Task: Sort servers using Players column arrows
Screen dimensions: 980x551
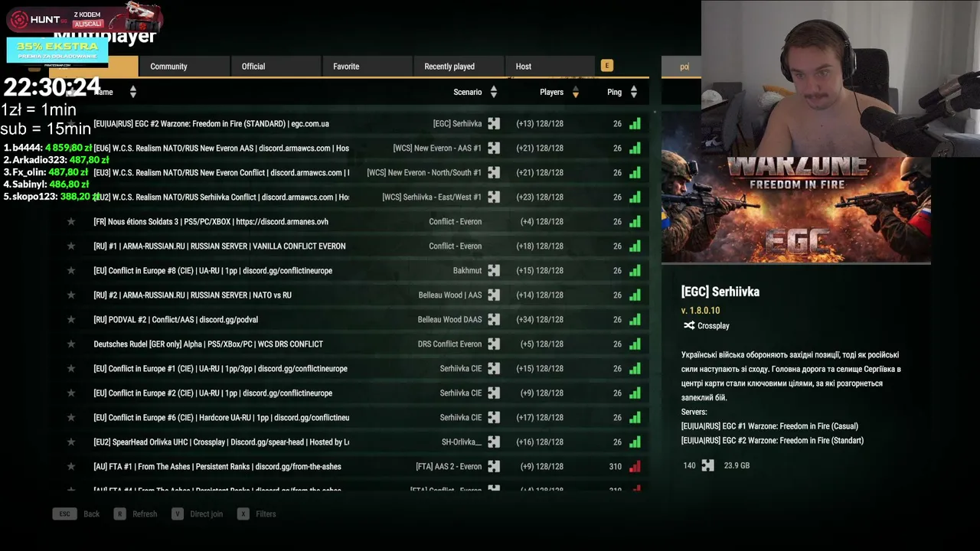Action: (x=576, y=92)
